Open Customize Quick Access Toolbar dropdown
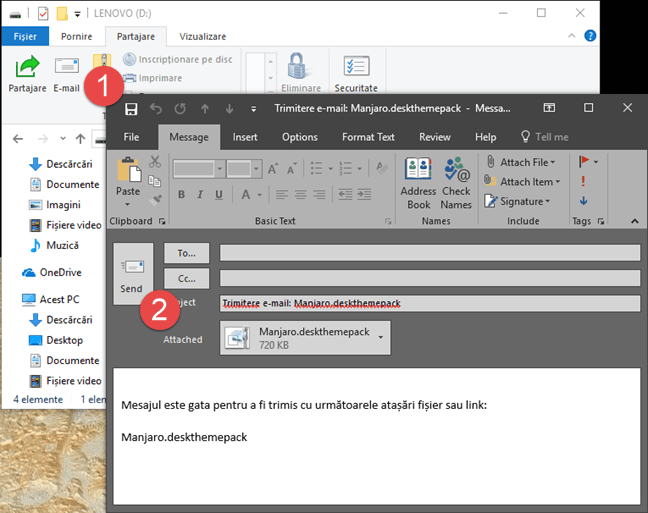Screen dimensions: 648x513 tap(253, 110)
